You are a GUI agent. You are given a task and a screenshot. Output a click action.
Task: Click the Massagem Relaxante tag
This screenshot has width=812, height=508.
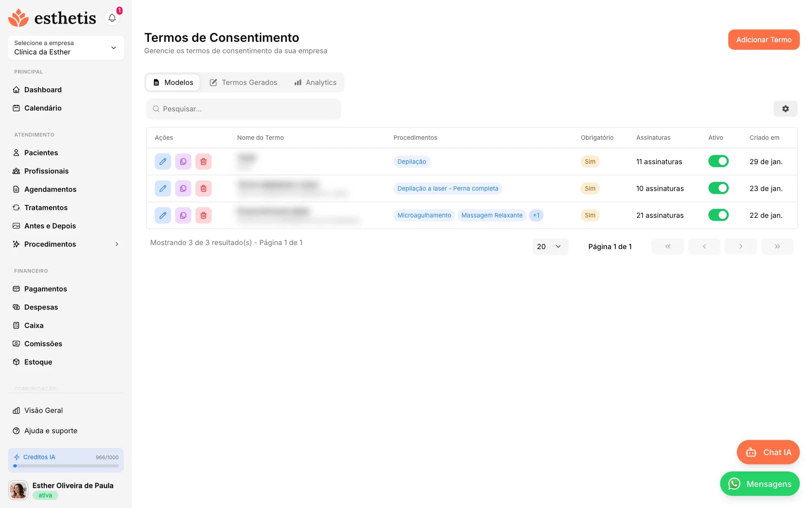pos(492,215)
